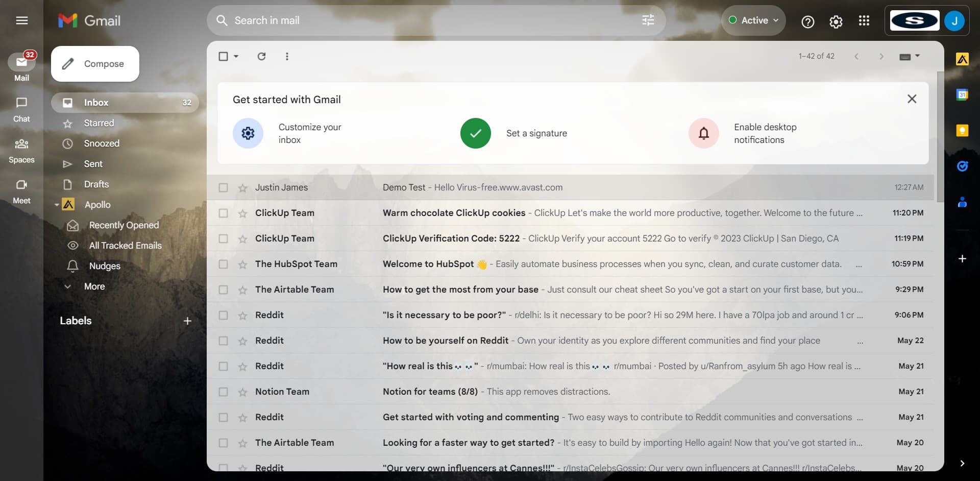This screenshot has height=481, width=980.
Task: Open the Google apps grid
Action: click(x=864, y=20)
